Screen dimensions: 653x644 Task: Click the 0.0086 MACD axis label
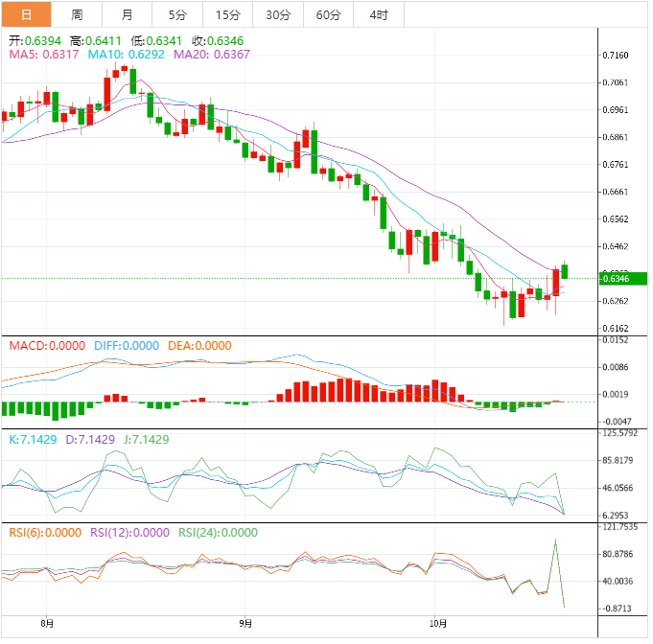[x=616, y=367]
